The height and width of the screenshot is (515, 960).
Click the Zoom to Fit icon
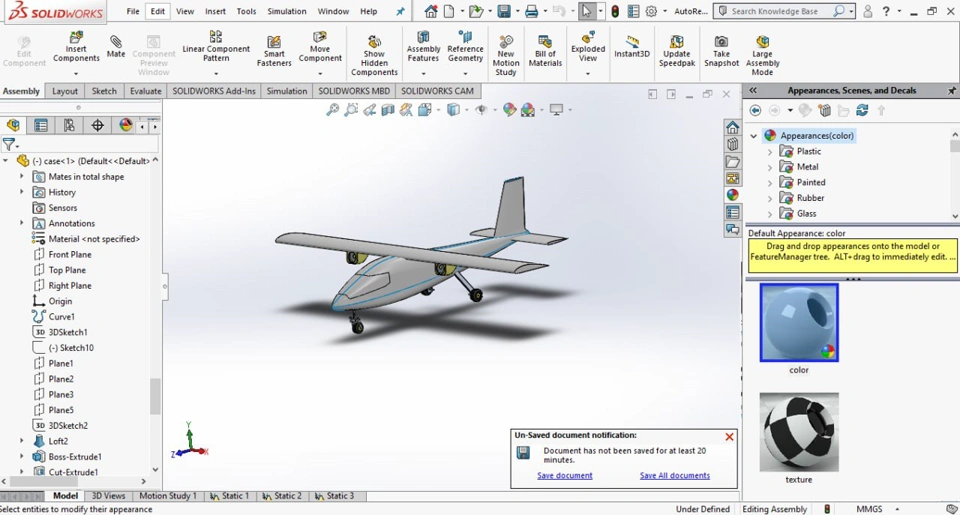coord(332,110)
